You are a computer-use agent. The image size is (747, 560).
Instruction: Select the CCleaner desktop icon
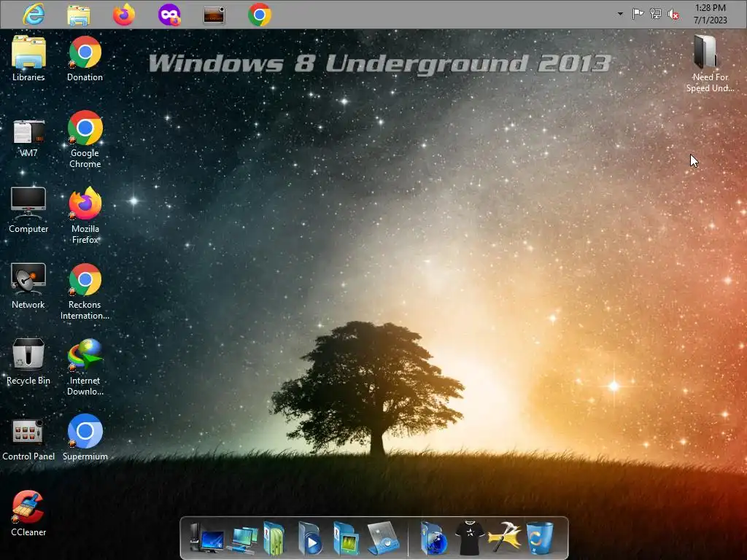pyautogui.click(x=28, y=513)
